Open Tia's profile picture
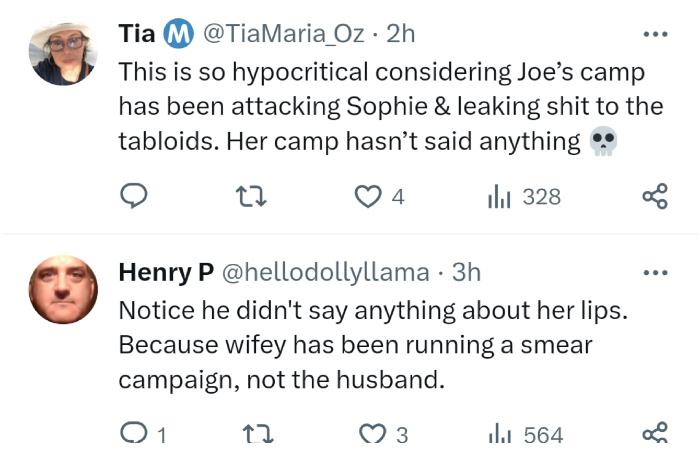Viewport: 700px width, 466px height. 63,53
